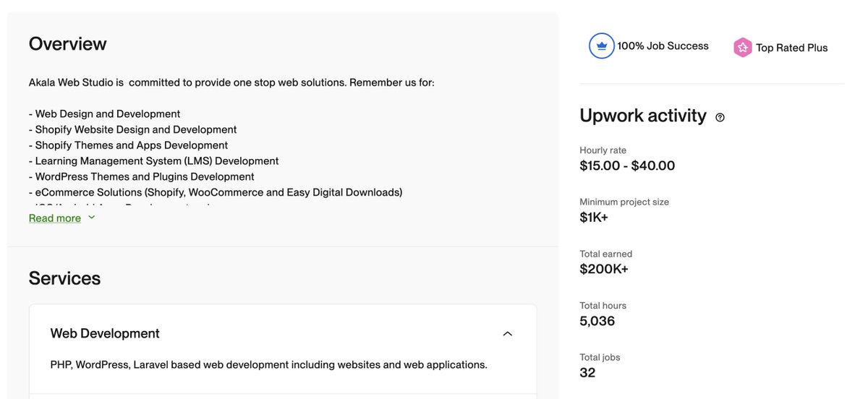Click the Web Development service heading
This screenshot has height=399, width=868.
[105, 333]
